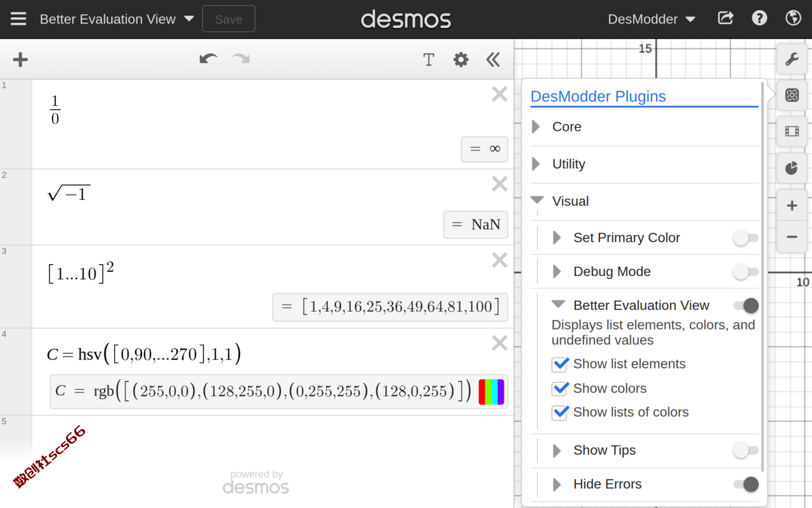The width and height of the screenshot is (812, 508).
Task: Open the performance pie chart view
Action: pyautogui.click(x=792, y=168)
